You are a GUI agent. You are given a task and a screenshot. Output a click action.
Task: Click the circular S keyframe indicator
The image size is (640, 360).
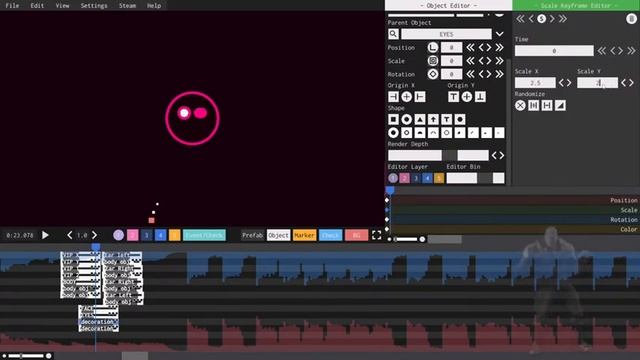pos(542,19)
